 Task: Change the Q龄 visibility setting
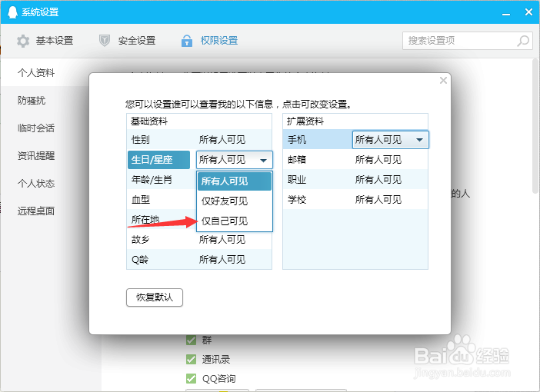pyautogui.click(x=222, y=260)
